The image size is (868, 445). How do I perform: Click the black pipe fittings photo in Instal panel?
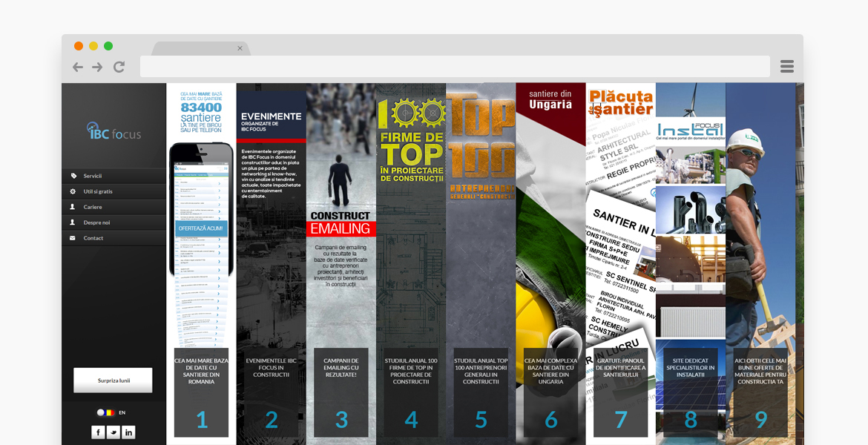click(690, 208)
